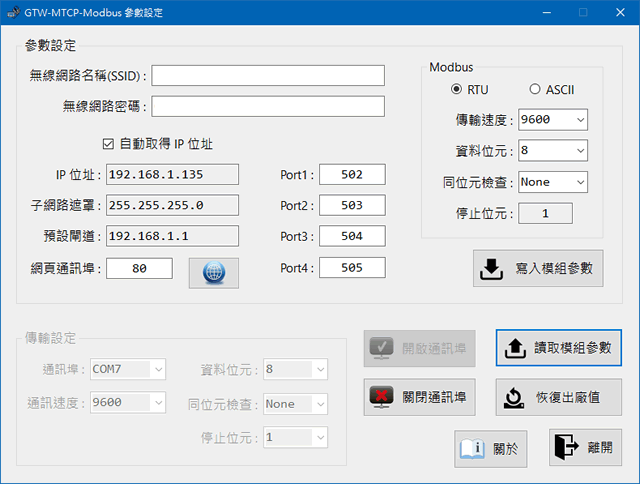Select the ASCII Modbus mode

point(535,90)
